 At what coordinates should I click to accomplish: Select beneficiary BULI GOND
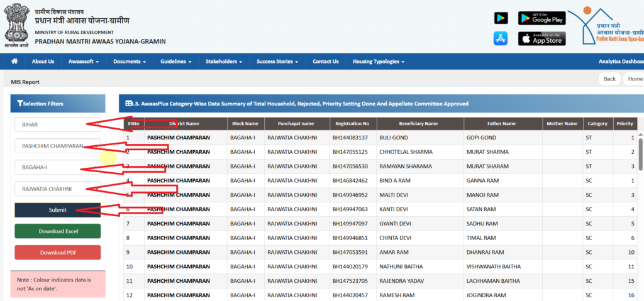point(394,138)
